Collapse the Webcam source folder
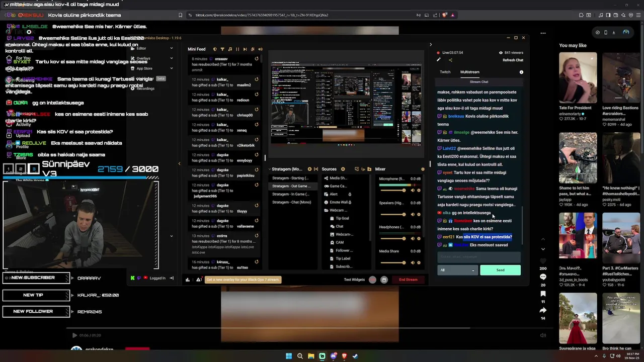The width and height of the screenshot is (644, 362). pyautogui.click(x=326, y=210)
